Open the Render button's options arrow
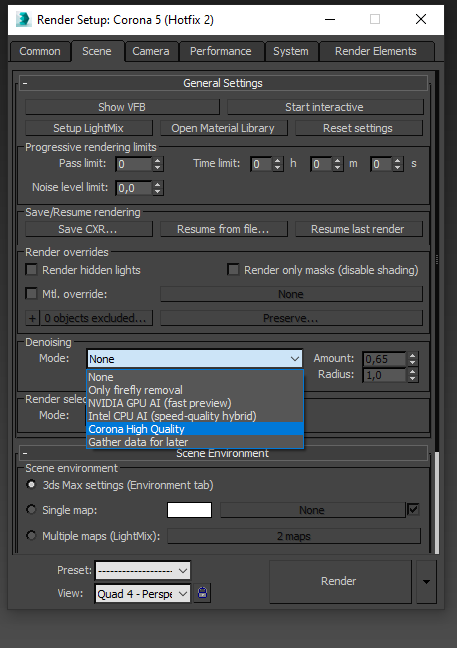Screen dimensions: 457x648 point(426,581)
